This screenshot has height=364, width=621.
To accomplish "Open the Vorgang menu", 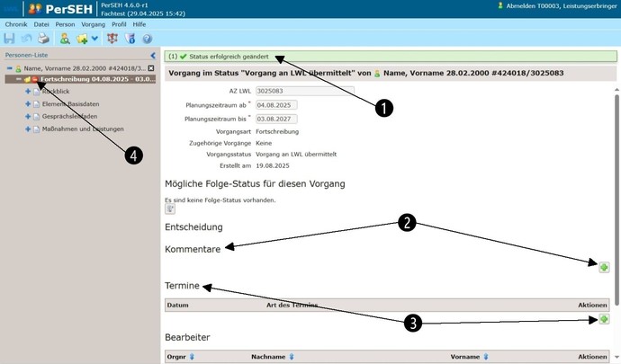I will coord(93,24).
